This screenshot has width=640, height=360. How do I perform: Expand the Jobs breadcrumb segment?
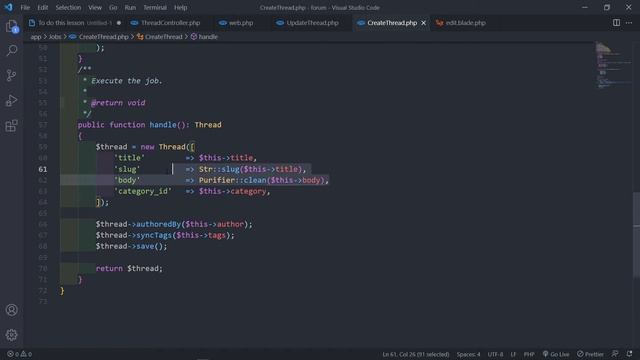[55, 37]
